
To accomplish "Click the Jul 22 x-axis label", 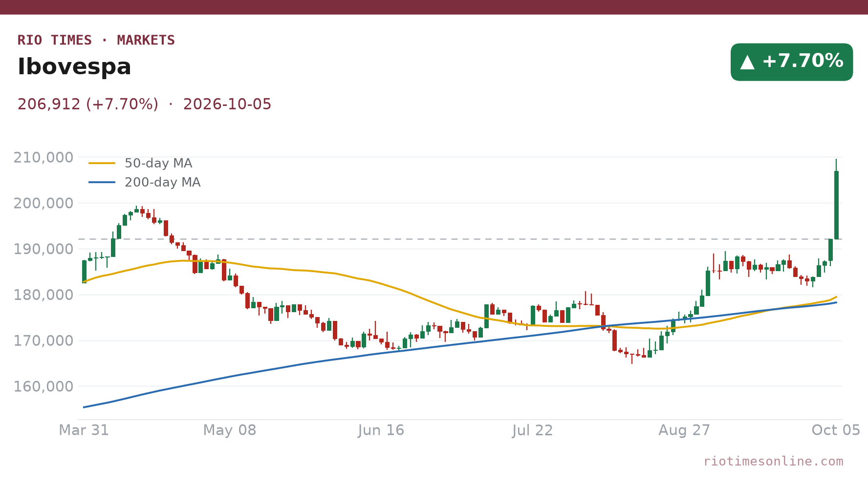I will [x=533, y=430].
